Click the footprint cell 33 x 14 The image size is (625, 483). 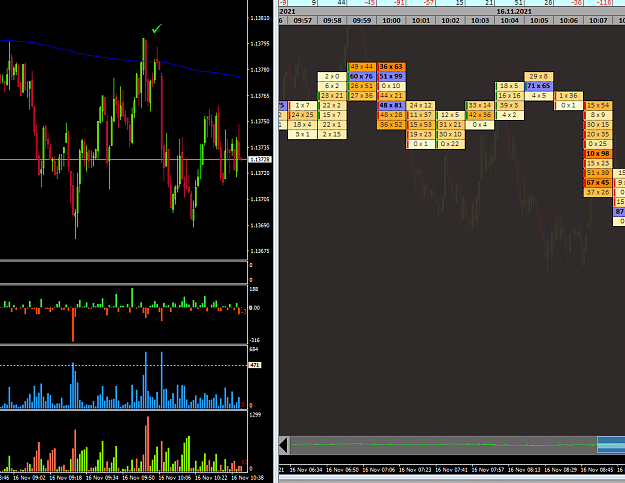pos(480,105)
